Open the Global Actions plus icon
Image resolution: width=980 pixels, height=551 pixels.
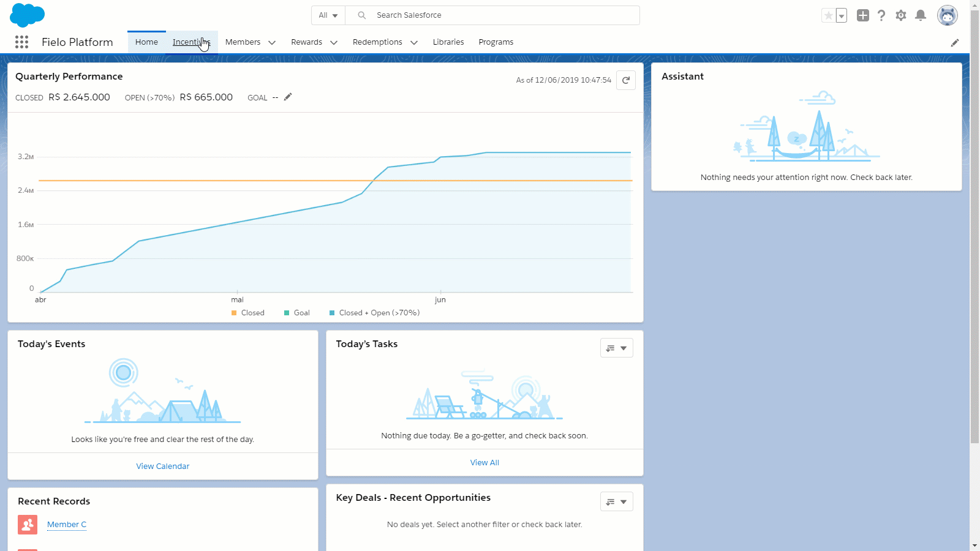pyautogui.click(x=863, y=15)
